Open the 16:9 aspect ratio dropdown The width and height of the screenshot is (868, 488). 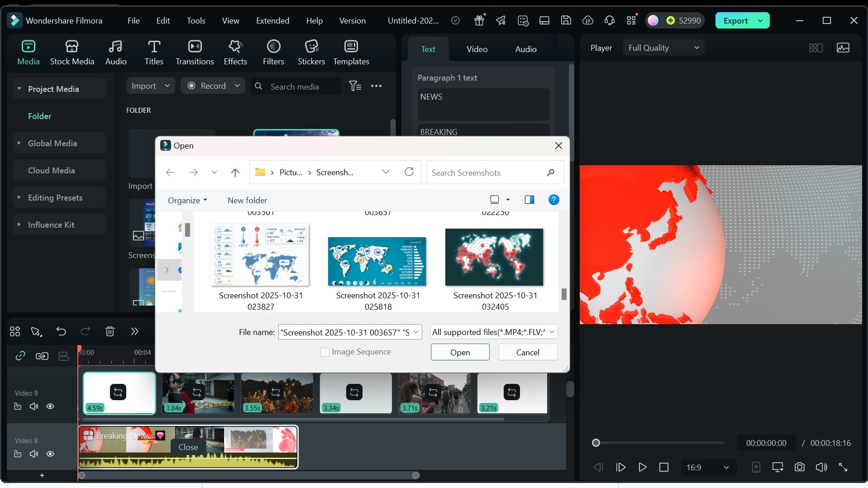point(708,467)
